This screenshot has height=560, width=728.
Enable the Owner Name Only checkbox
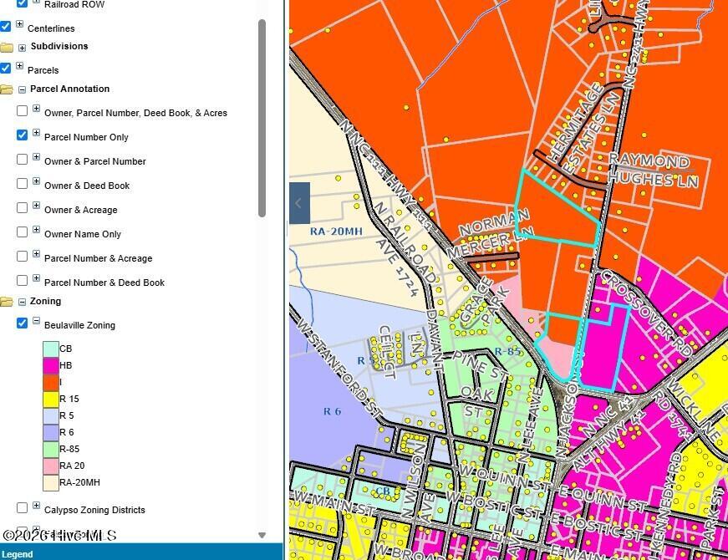click(x=22, y=232)
